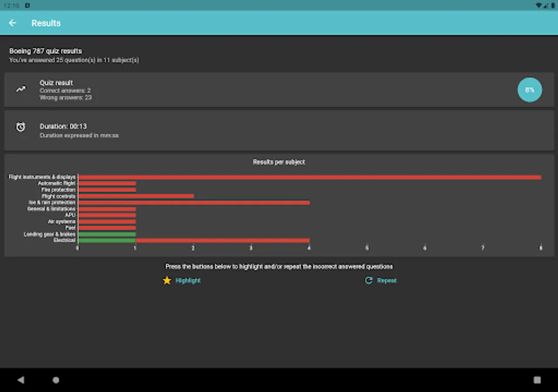Click the Electrical red bar segment
This screenshot has width=558, height=392.
coord(223,240)
